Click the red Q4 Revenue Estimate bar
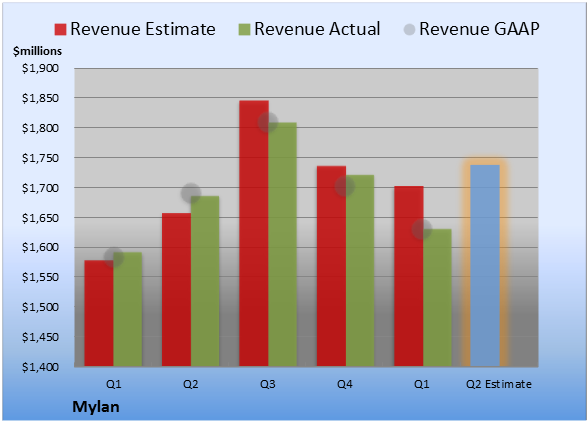Image resolution: width=588 pixels, height=422 pixels. pos(331,266)
